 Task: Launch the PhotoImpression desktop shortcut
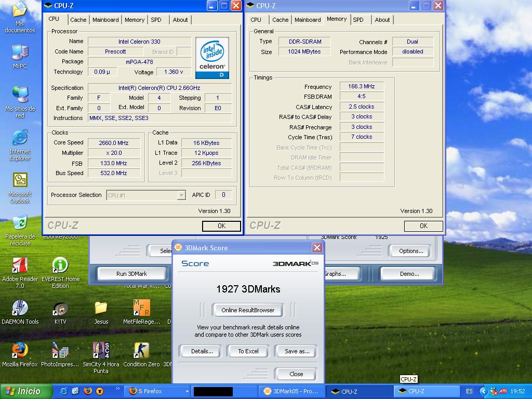60,351
